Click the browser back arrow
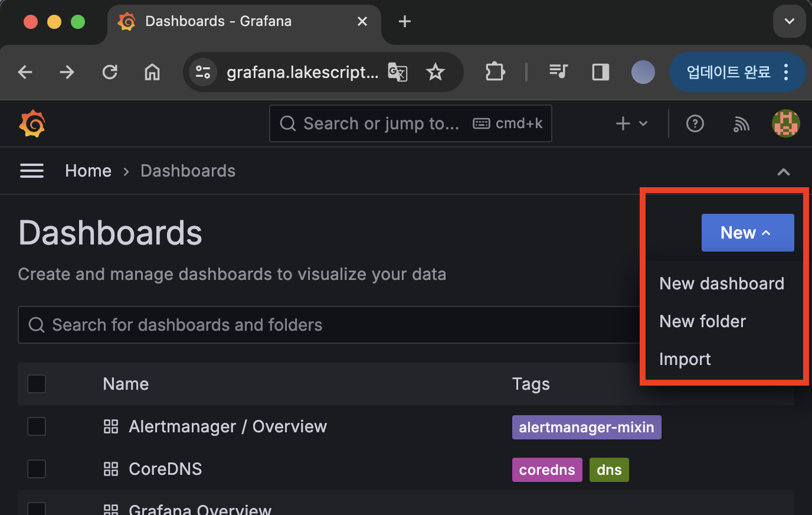The height and width of the screenshot is (515, 812). pos(25,72)
